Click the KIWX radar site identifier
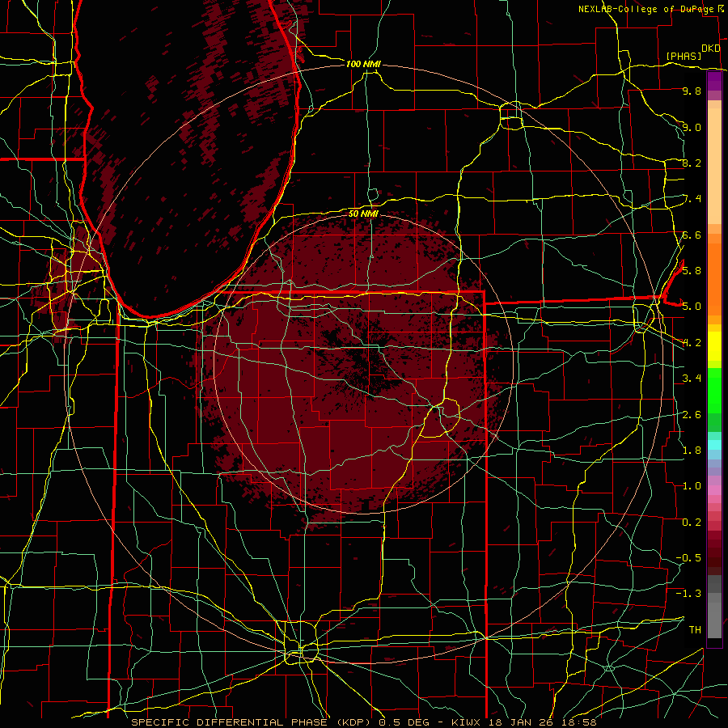The height and width of the screenshot is (728, 728). pos(466,722)
